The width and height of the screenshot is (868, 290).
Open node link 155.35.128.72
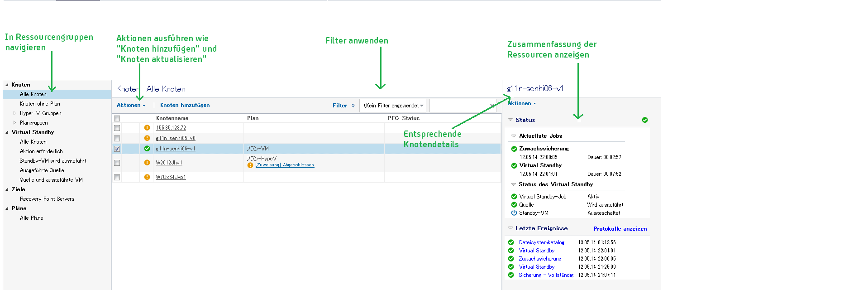pyautogui.click(x=171, y=128)
